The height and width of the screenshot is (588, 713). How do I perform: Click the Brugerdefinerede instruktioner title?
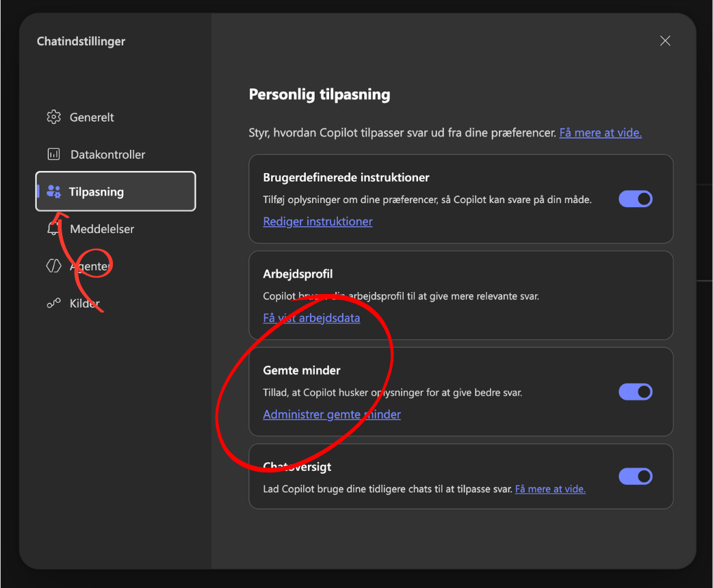click(346, 178)
